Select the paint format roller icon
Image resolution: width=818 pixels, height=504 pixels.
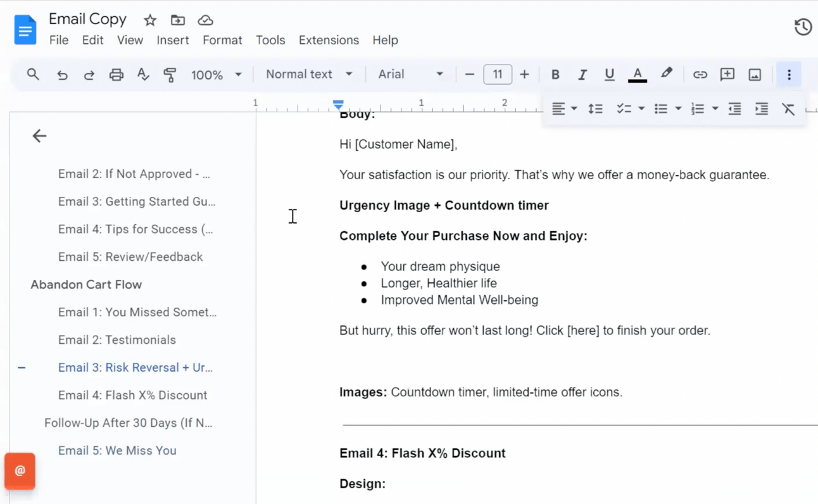170,75
